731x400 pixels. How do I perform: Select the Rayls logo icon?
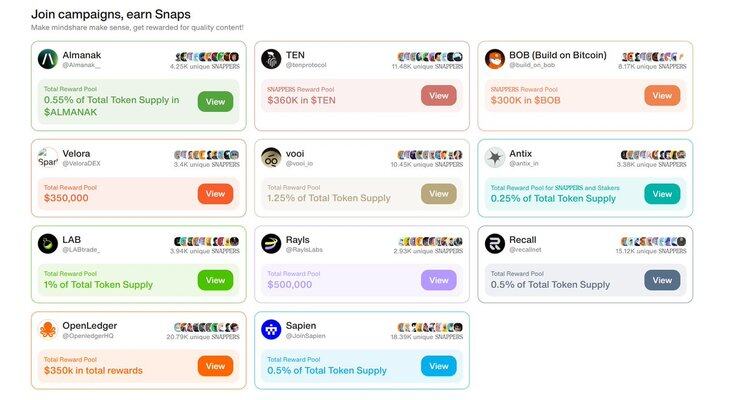coord(271,244)
